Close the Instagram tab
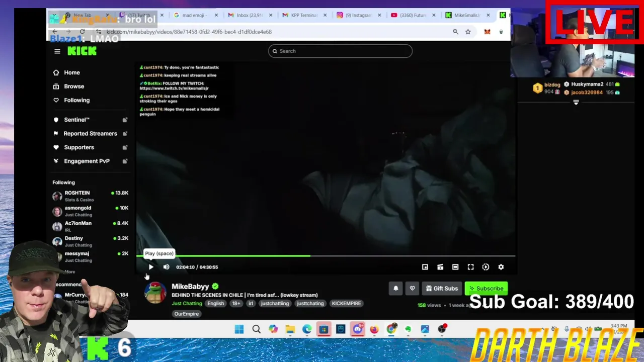This screenshot has width=644, height=362. pos(379,15)
